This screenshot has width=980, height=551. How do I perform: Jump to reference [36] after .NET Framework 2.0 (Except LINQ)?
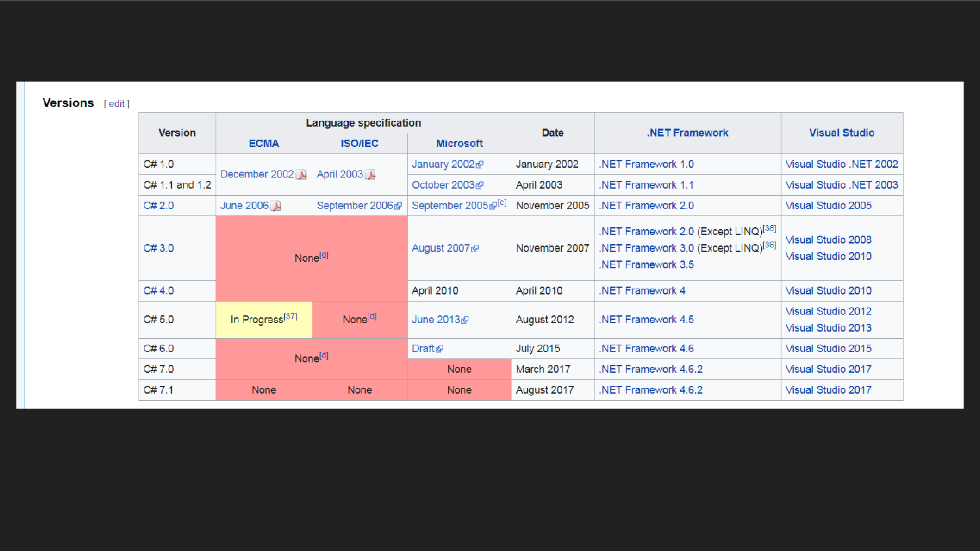tap(769, 228)
